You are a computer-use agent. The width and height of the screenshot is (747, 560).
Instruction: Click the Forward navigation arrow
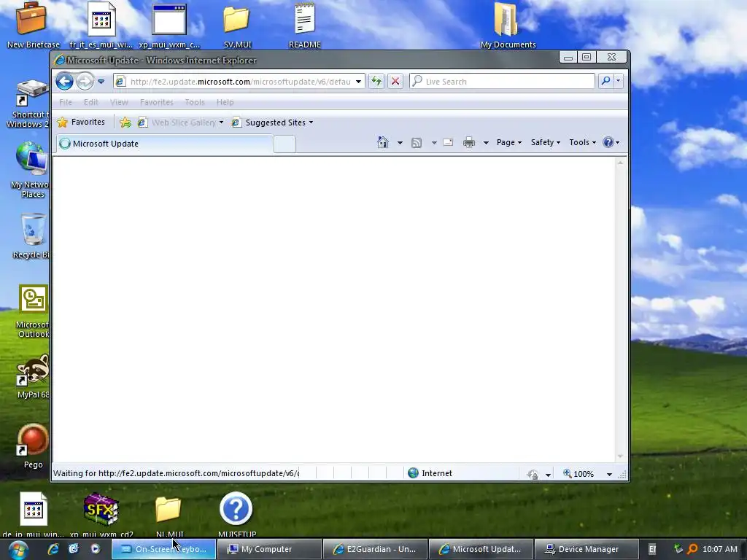pos(85,82)
